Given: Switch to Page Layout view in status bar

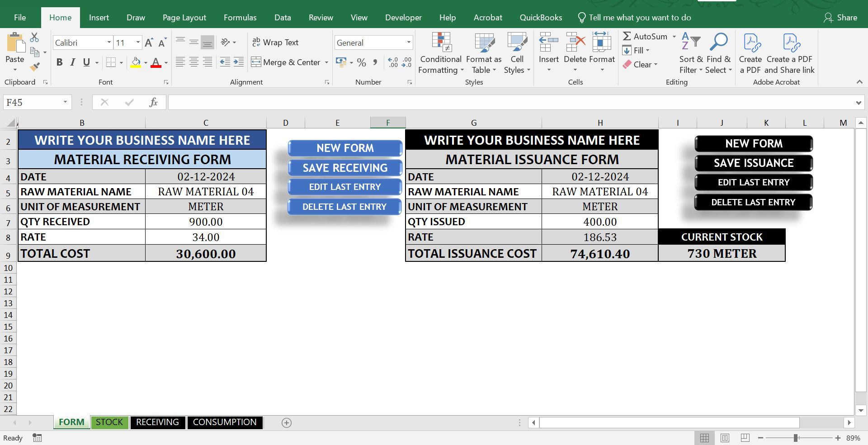Looking at the screenshot, I should coord(725,438).
